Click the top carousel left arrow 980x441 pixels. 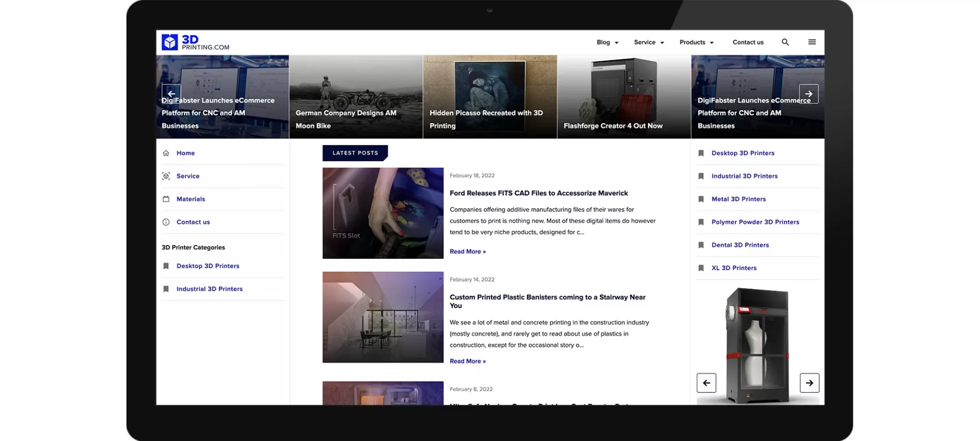click(171, 93)
